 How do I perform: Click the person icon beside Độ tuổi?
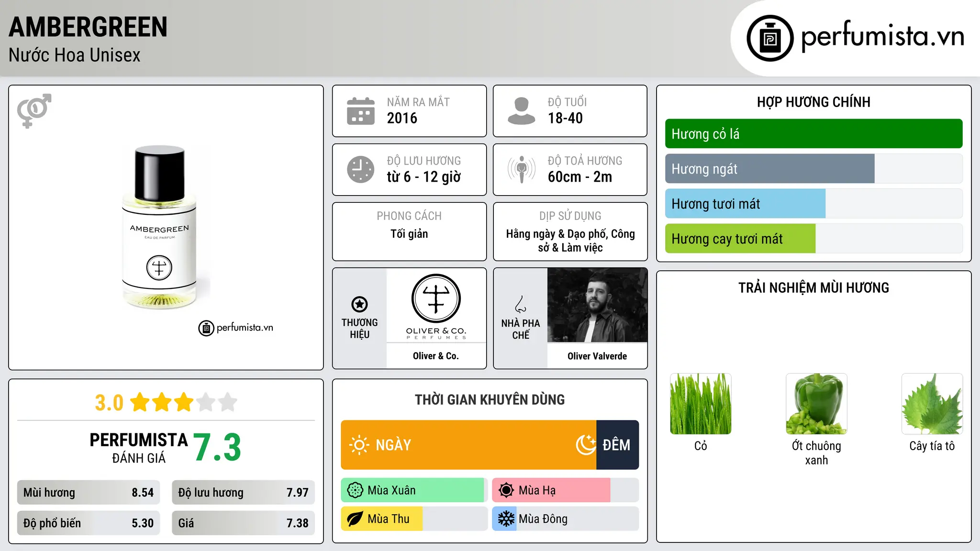[x=521, y=111]
